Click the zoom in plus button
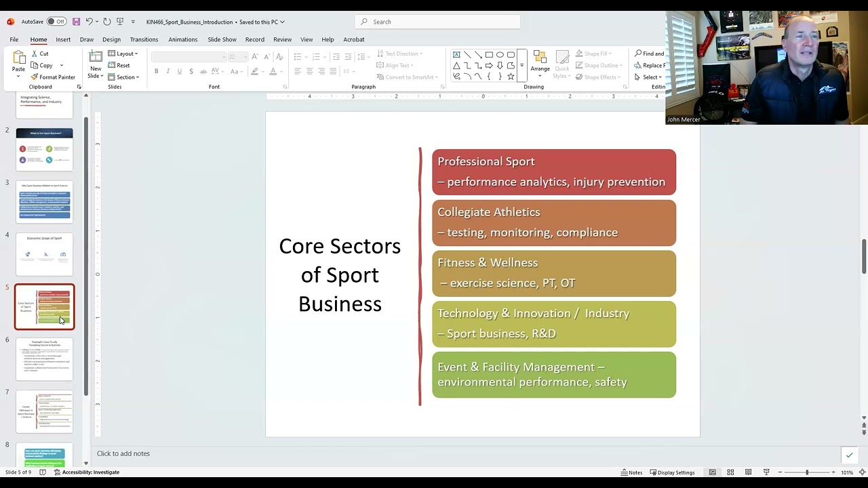The width and height of the screenshot is (868, 488). point(834,472)
